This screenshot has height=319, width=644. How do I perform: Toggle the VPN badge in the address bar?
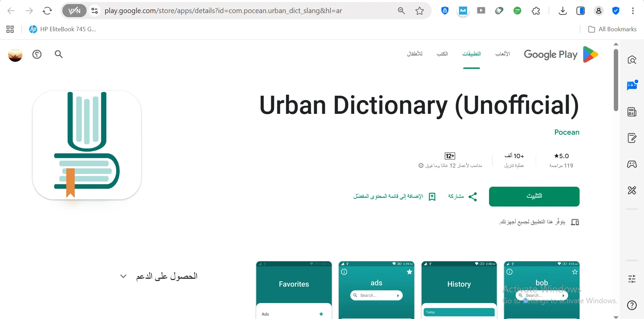pyautogui.click(x=74, y=10)
